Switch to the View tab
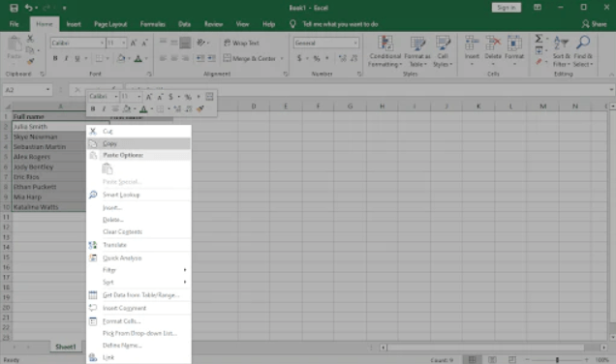The image size is (616, 364). pos(242,24)
